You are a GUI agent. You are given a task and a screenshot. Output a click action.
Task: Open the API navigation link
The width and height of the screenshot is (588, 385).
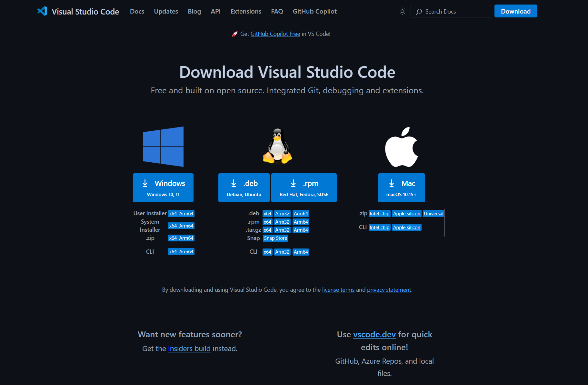(216, 11)
